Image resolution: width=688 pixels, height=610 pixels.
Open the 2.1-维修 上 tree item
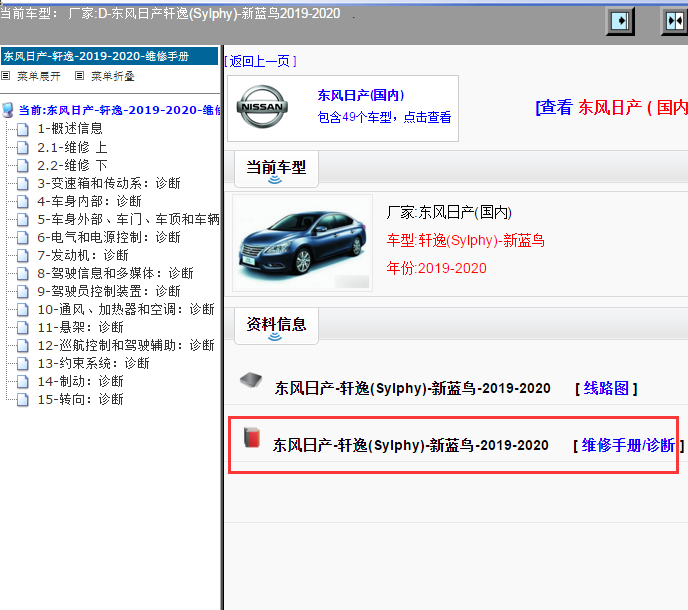(72, 147)
